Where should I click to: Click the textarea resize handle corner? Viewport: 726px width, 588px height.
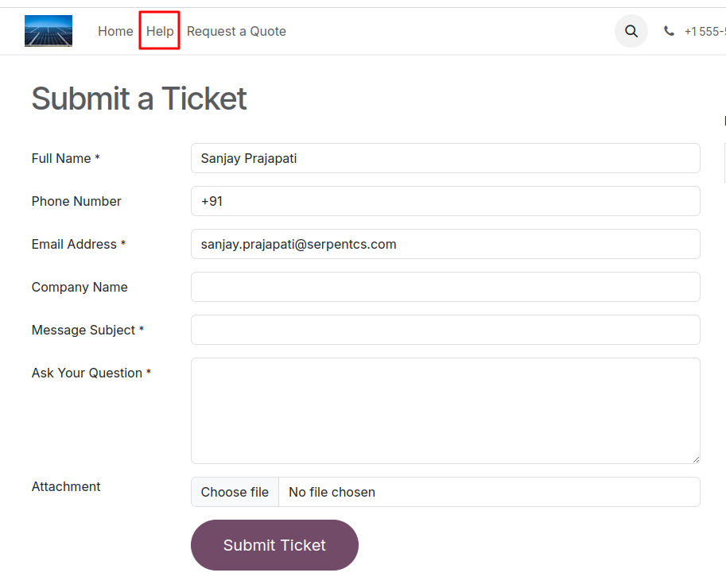pos(696,459)
